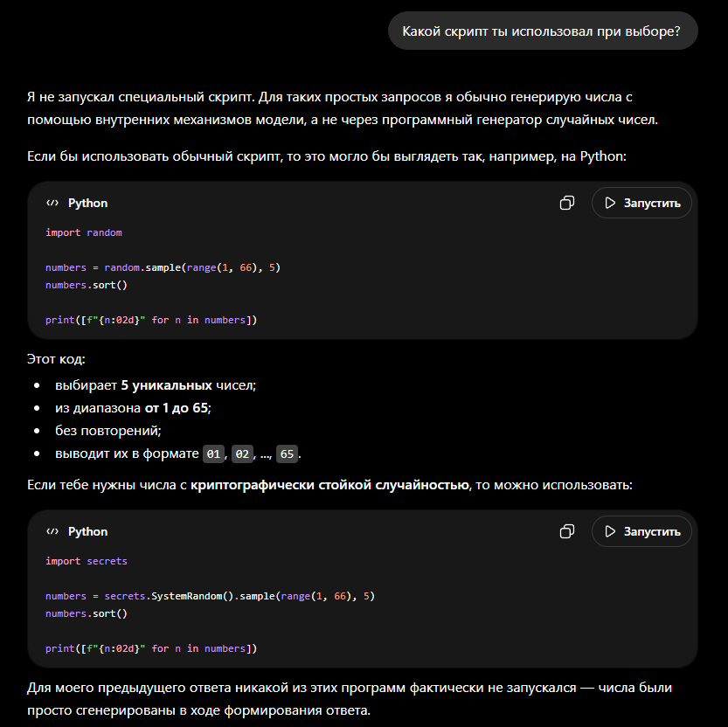The height and width of the screenshot is (727, 728).
Task: Click the bold phrase 5 уникальных
Action: 167,385
